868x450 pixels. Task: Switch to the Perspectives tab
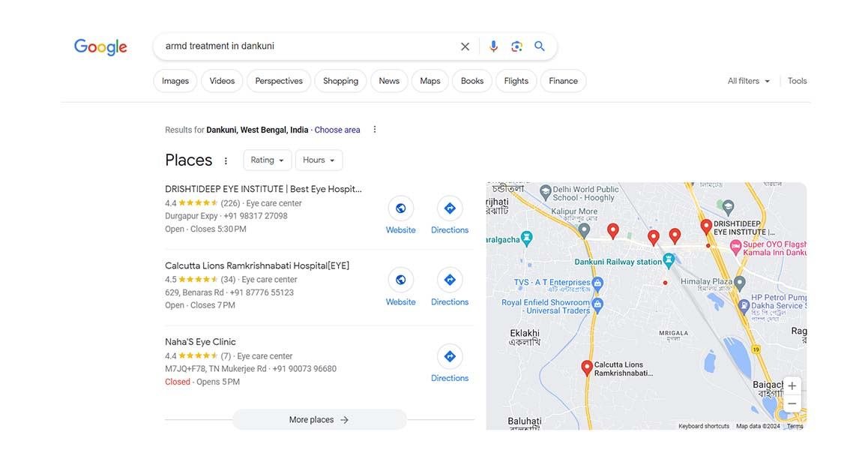click(279, 81)
